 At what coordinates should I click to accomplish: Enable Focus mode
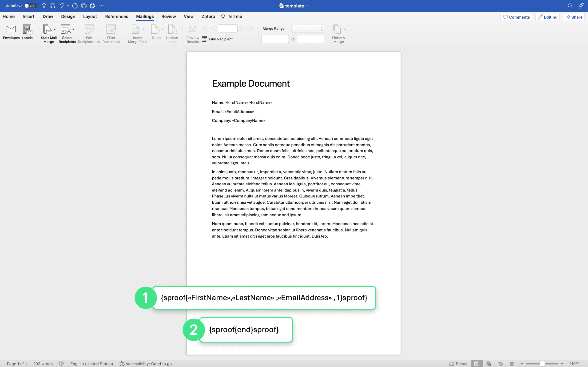tap(458, 364)
